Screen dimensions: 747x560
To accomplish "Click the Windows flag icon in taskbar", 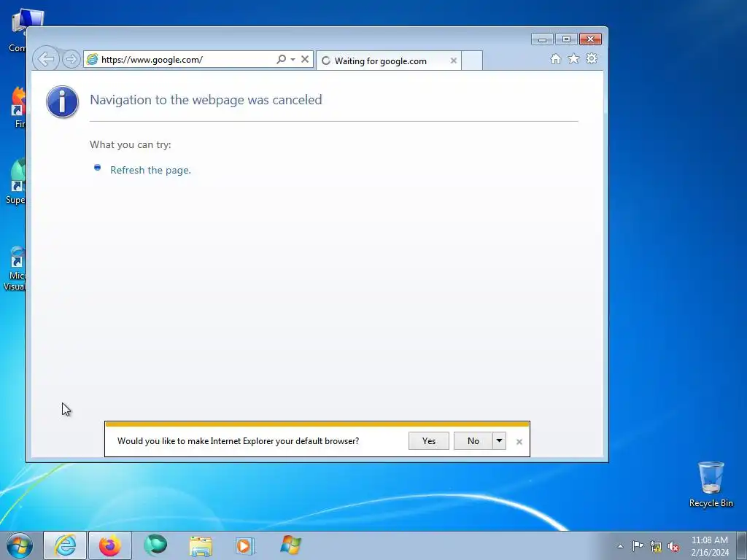I will point(290,545).
